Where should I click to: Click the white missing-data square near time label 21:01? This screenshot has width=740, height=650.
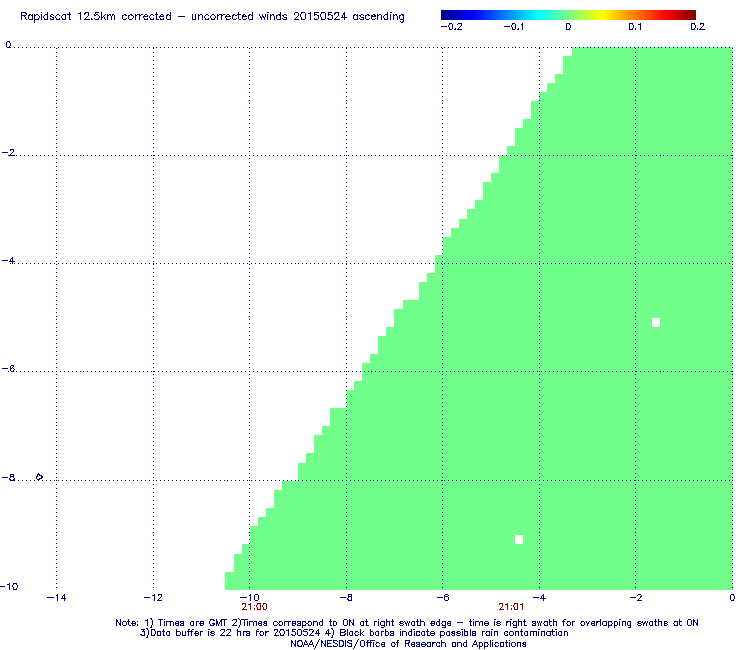(519, 540)
